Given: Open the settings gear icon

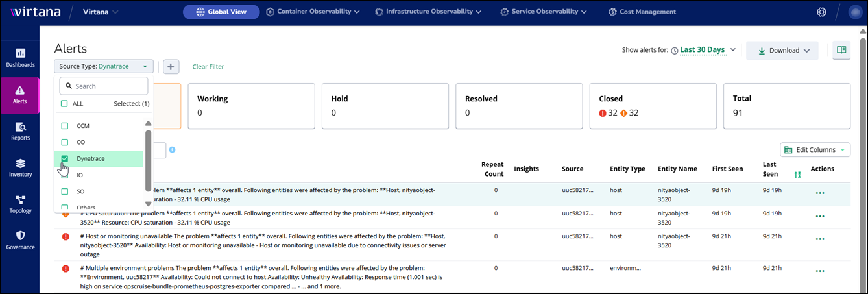Looking at the screenshot, I should point(821,12).
